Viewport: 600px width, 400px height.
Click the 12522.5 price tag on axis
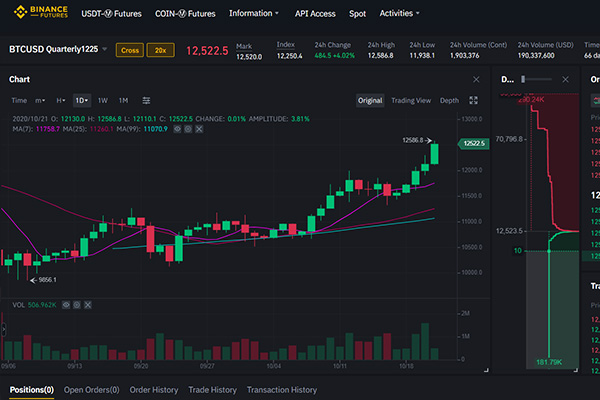pyautogui.click(x=474, y=144)
